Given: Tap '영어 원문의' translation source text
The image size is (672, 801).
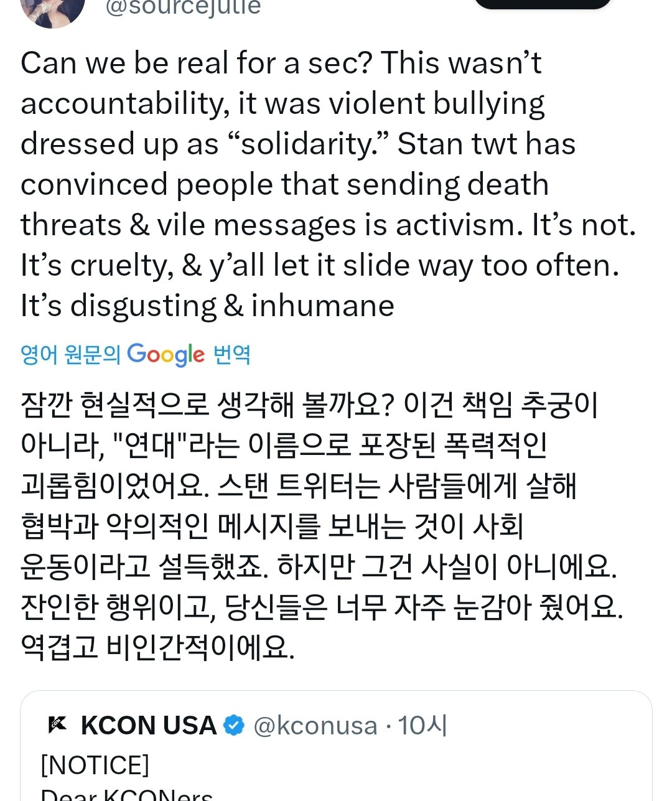Looking at the screenshot, I should [70, 355].
